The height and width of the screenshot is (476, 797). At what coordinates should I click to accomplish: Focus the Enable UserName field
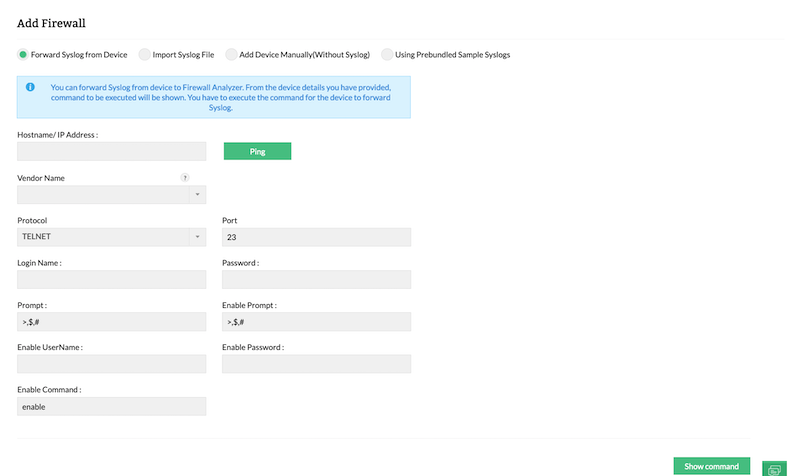pos(111,364)
